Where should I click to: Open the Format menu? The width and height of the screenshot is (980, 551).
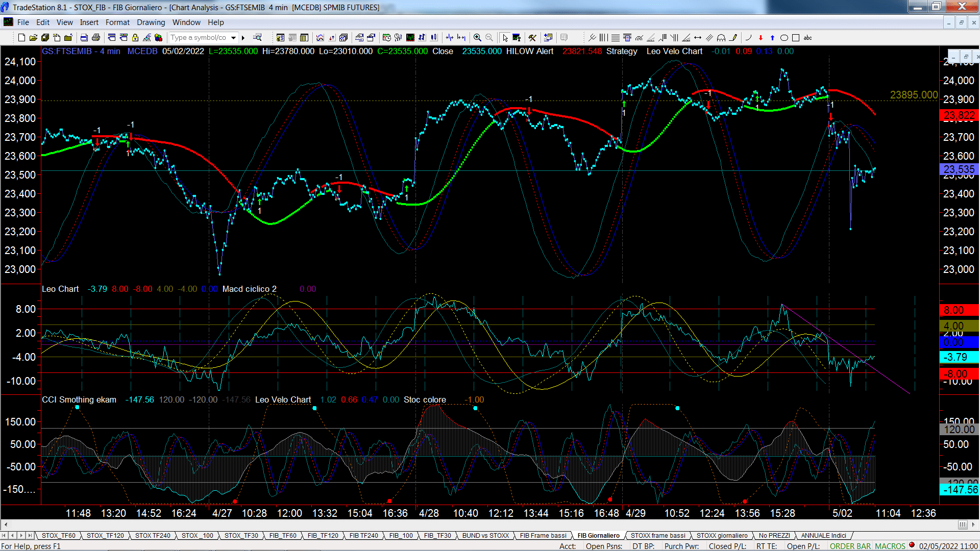pos(117,22)
